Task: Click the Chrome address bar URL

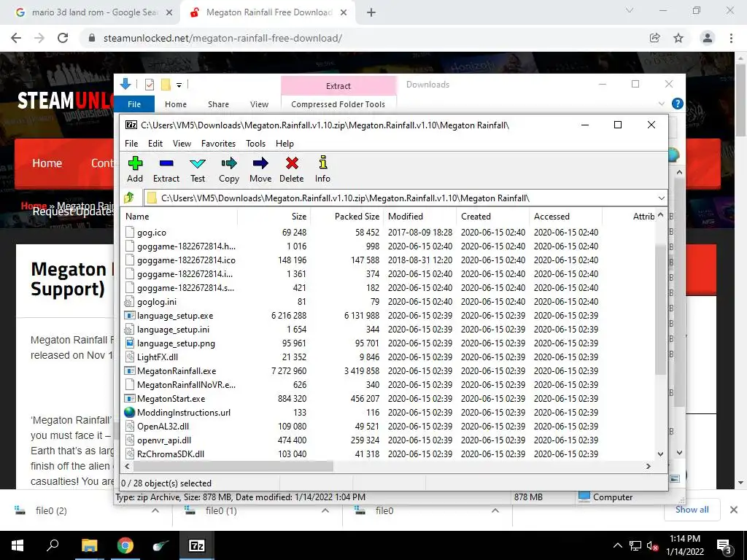Action: (x=222, y=38)
